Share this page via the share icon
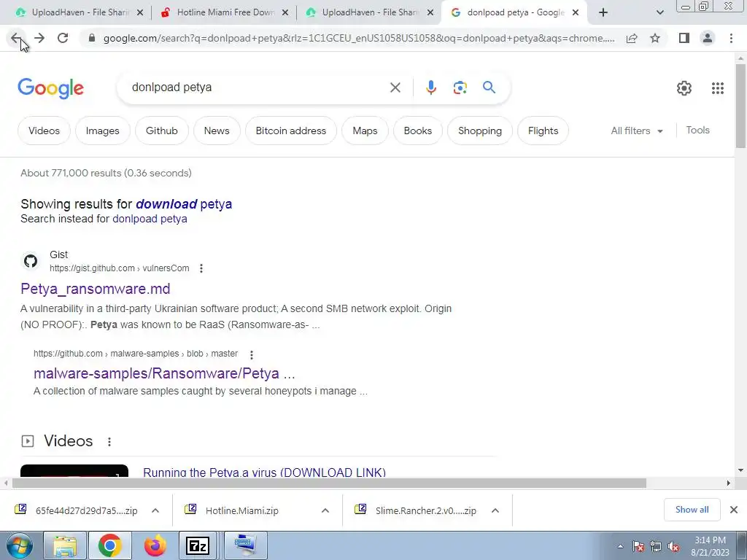The width and height of the screenshot is (747, 560). tap(632, 38)
